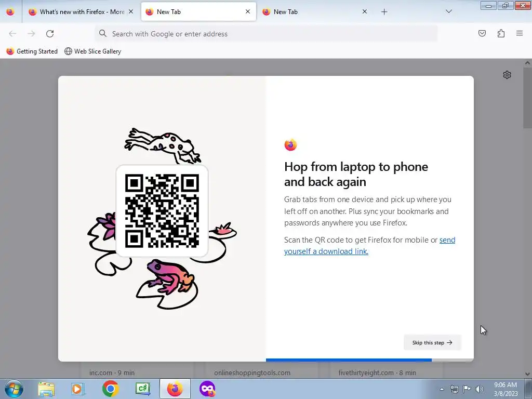532x399 pixels.
Task: Click the QR code image
Action: point(162,211)
